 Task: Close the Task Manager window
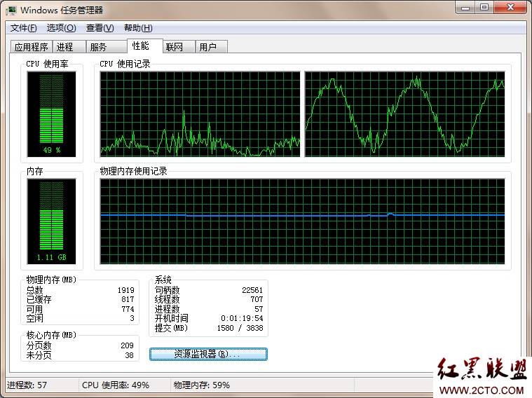tap(511, 8)
